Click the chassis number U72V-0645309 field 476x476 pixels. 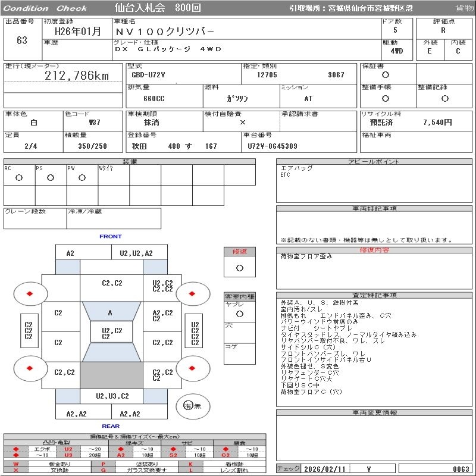[x=299, y=142]
